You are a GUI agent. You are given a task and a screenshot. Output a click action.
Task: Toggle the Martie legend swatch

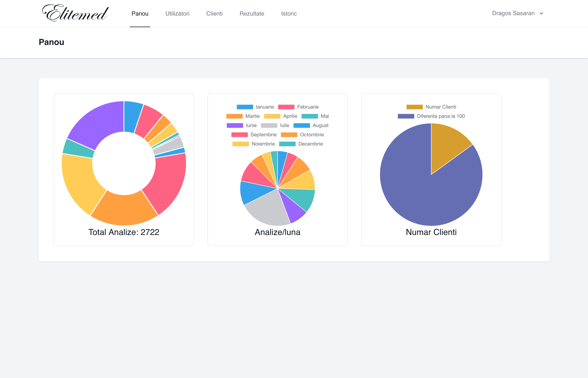234,116
